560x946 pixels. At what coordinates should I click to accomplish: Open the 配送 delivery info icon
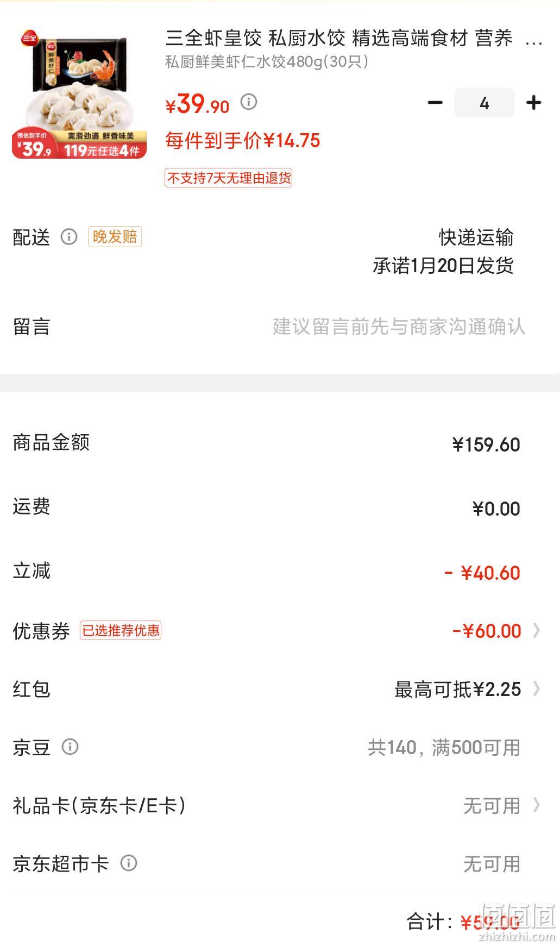69,237
